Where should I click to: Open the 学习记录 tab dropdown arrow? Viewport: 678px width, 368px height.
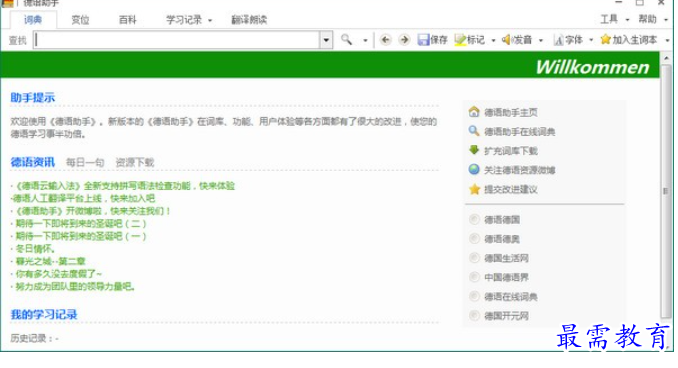[210, 20]
